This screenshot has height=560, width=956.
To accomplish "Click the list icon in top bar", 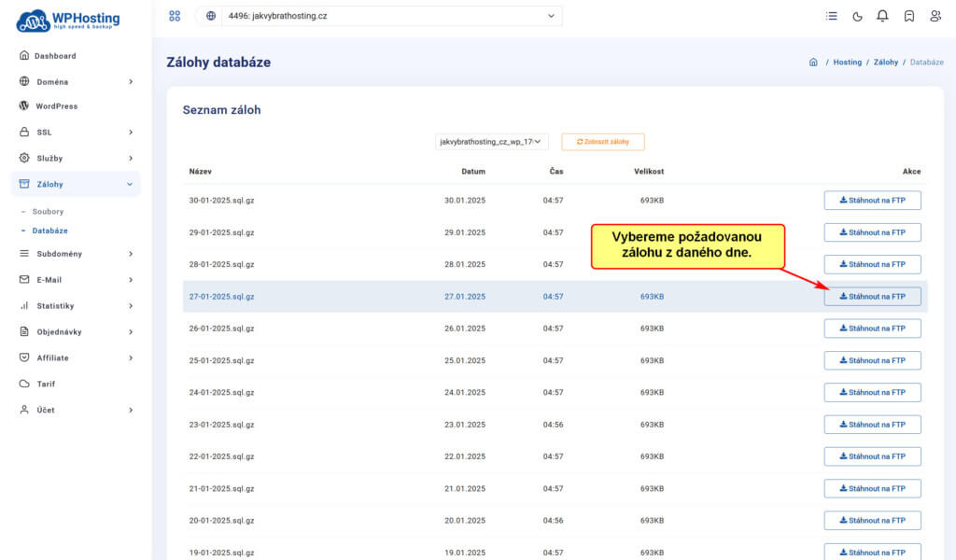I will 832,16.
